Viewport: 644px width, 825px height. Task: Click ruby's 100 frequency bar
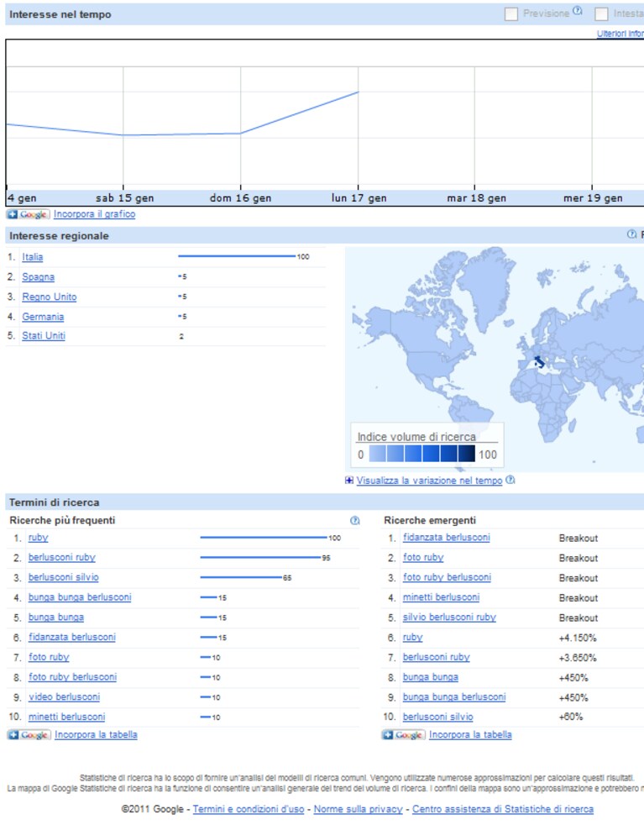(264, 538)
